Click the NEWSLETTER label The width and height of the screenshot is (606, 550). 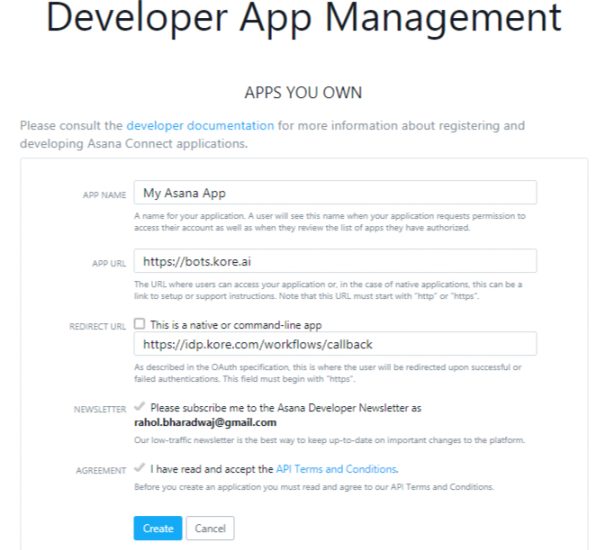[x=100, y=409]
